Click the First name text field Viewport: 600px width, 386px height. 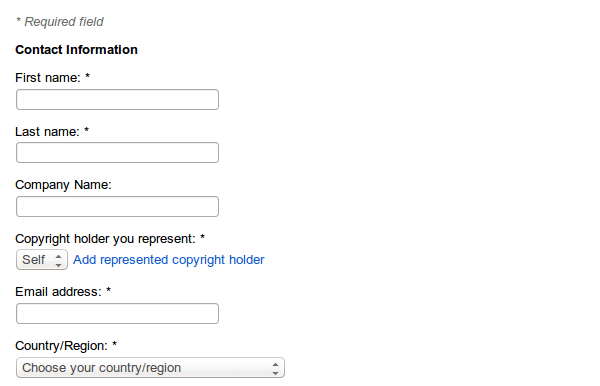click(117, 99)
